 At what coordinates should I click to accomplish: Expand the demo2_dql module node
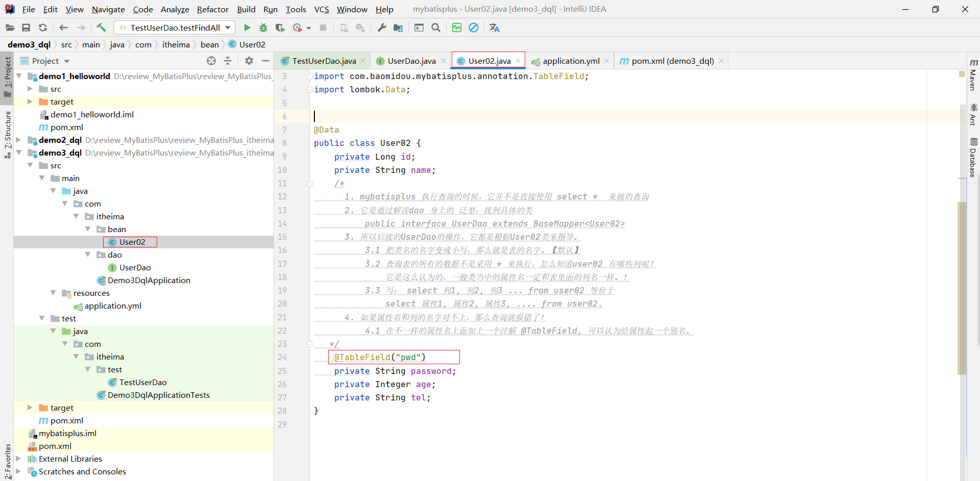pos(19,140)
